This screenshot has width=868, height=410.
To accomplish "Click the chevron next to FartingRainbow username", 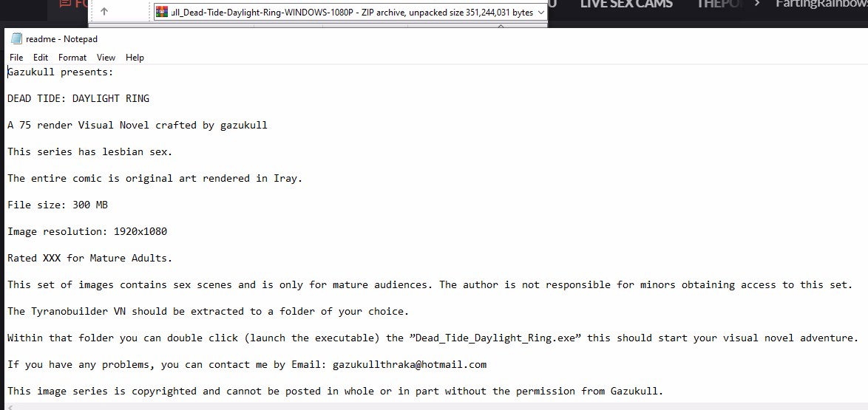I will pyautogui.click(x=757, y=4).
